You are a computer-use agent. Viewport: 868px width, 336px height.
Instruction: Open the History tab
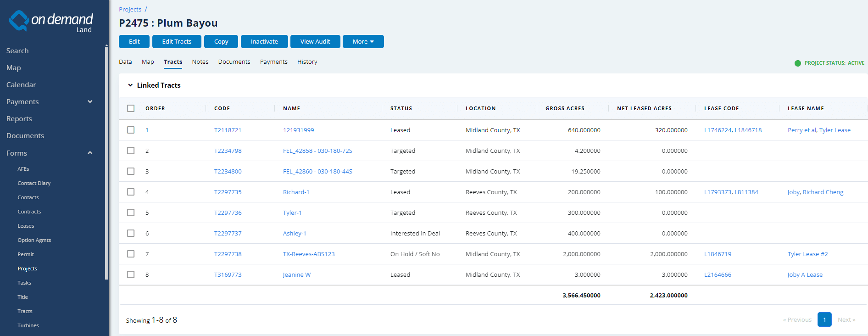tap(307, 62)
